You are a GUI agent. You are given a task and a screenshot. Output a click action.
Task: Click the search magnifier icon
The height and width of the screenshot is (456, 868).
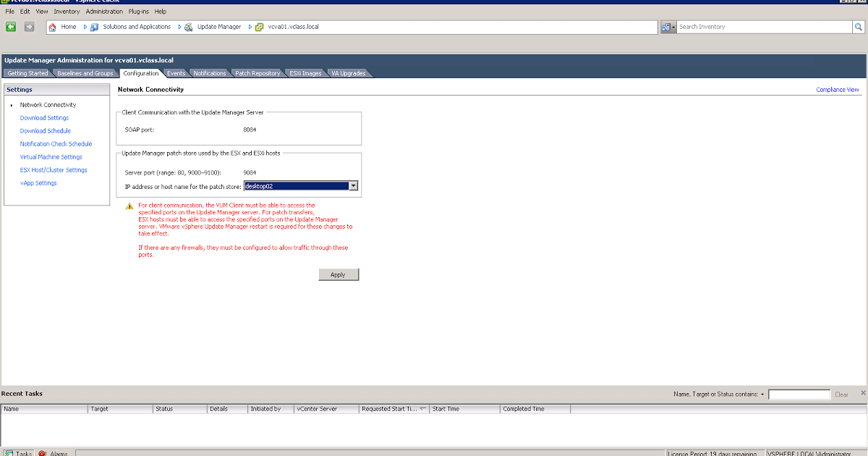tap(859, 27)
